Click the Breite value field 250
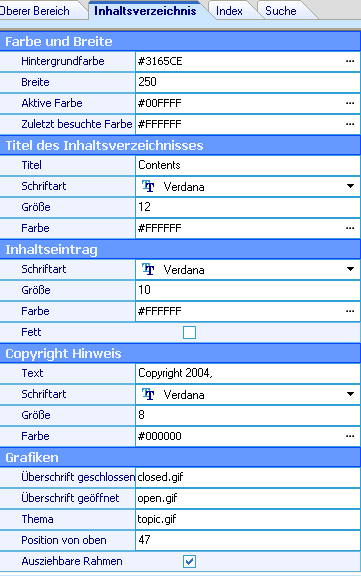The height and width of the screenshot is (576, 361). pos(248,82)
